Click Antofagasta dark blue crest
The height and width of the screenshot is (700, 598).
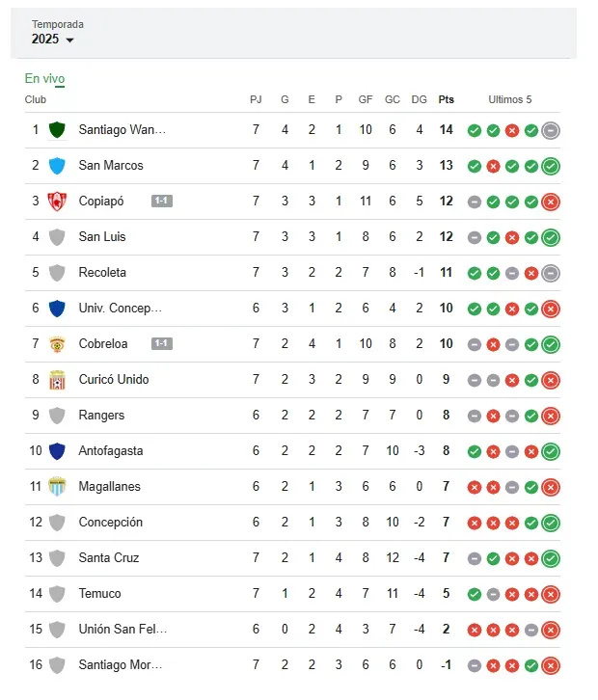pos(57,451)
